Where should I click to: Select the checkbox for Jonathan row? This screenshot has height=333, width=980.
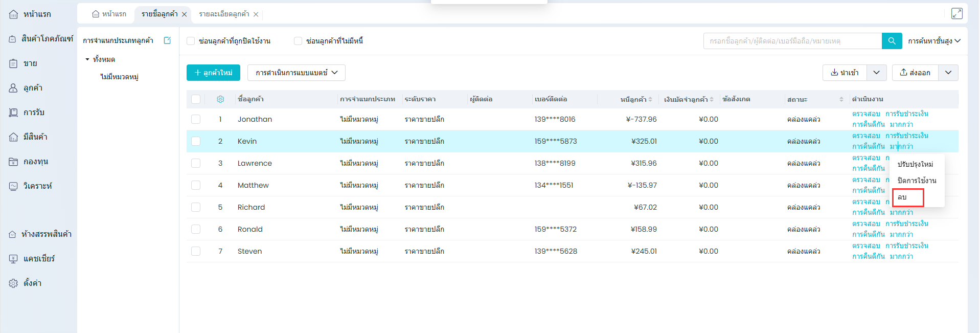[x=196, y=119]
